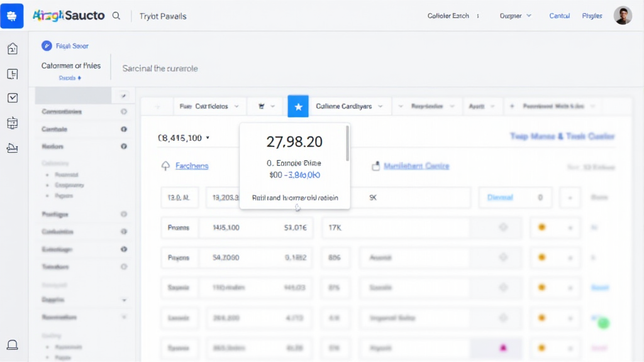
Task: Open the document icon on the left rail
Action: (13, 74)
